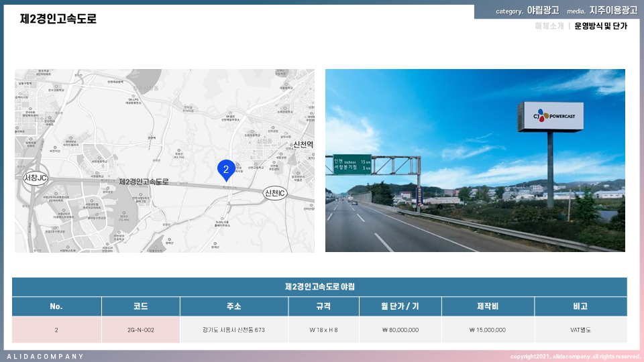Click the 월 단가 / 기 column header
This screenshot has width=644, height=362.
pos(399,306)
